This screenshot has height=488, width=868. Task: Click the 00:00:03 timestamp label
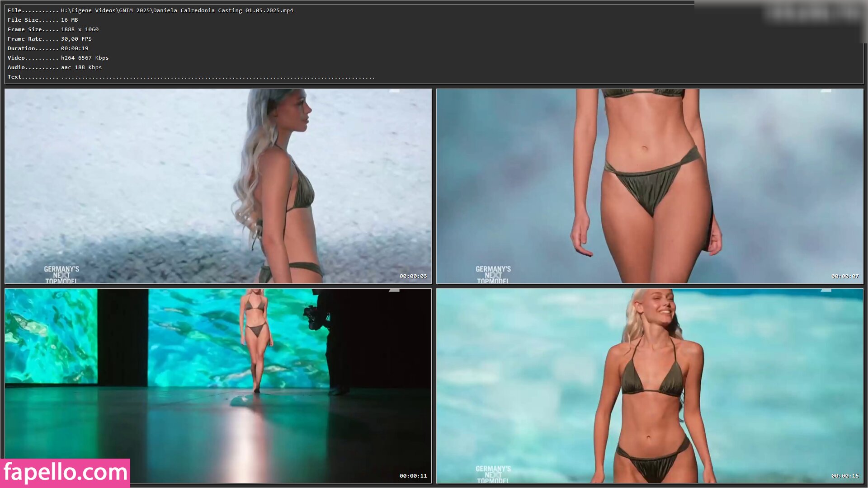point(413,276)
